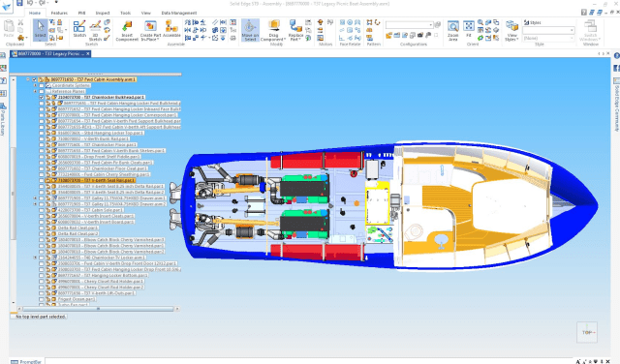Click the Help question mark icon

[x=584, y=13]
